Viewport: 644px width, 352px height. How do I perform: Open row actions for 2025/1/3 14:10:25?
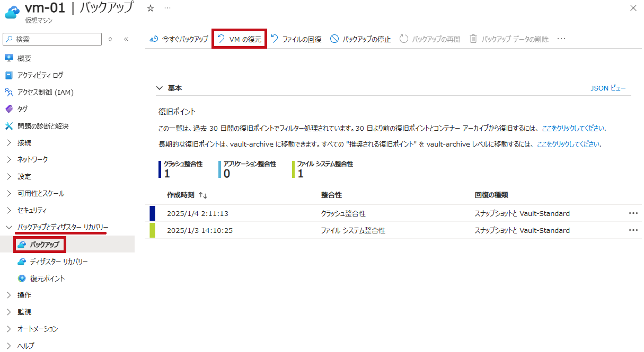tap(633, 230)
